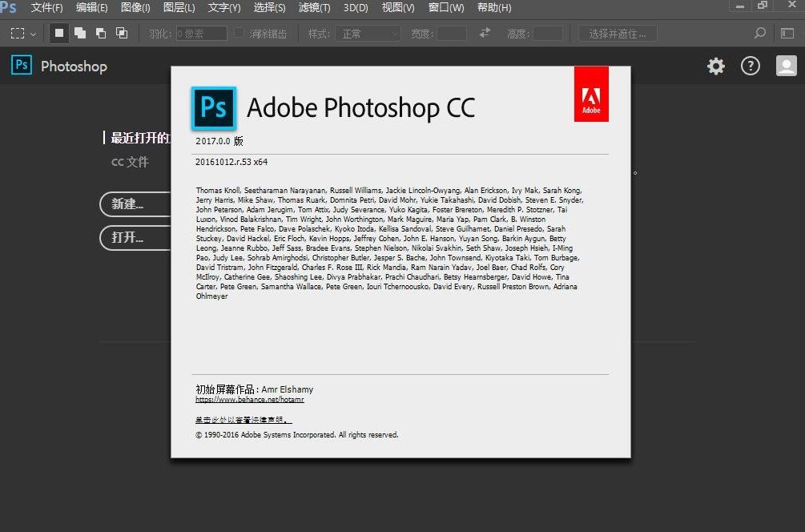Toggle the anti-alias (消除锯齿) checkbox
This screenshot has height=532, width=805.
click(238, 33)
